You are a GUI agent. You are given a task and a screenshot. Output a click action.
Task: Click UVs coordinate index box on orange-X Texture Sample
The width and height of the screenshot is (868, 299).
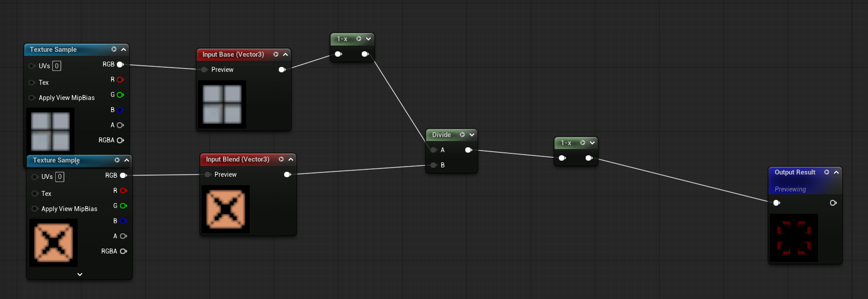tap(60, 177)
